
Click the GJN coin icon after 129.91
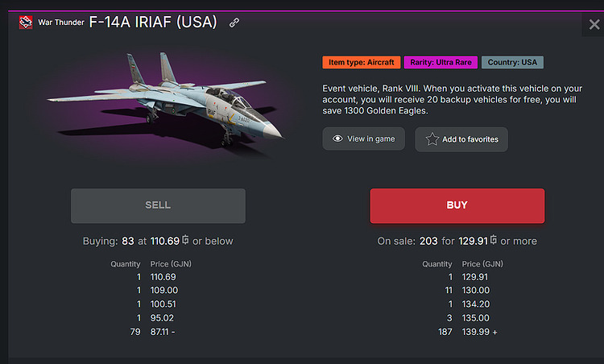(x=493, y=240)
